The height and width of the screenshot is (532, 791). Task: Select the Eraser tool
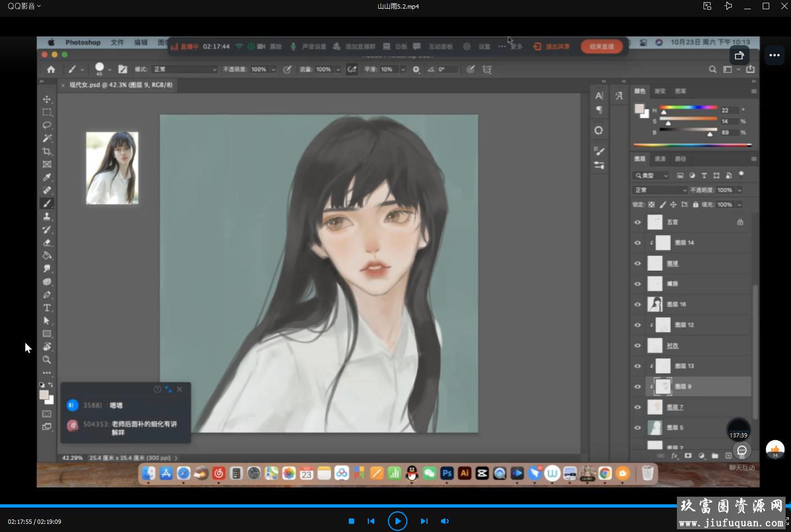click(x=47, y=242)
